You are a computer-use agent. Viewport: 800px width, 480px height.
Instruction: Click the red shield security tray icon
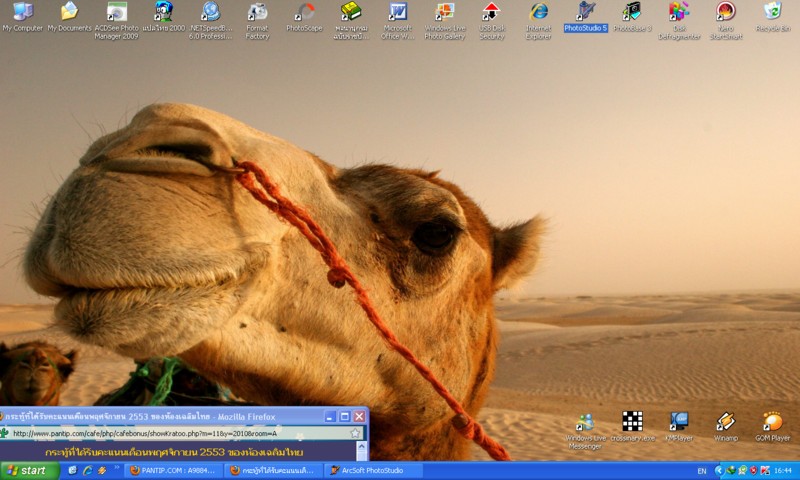point(754,470)
